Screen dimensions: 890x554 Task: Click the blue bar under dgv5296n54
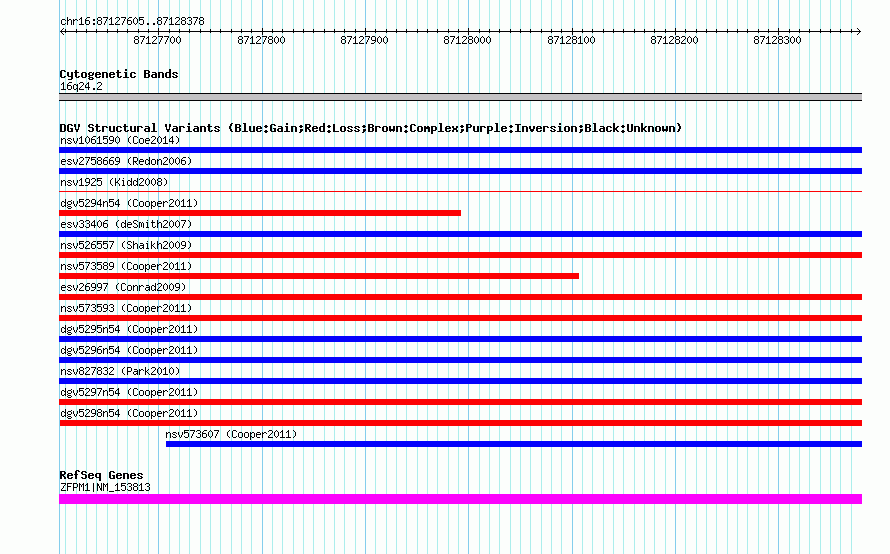460,360
